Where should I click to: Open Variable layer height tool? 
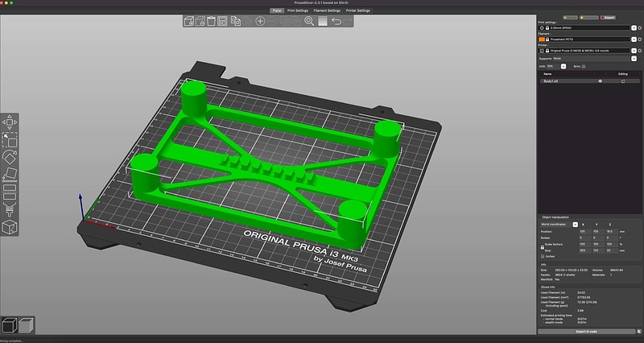click(x=323, y=21)
